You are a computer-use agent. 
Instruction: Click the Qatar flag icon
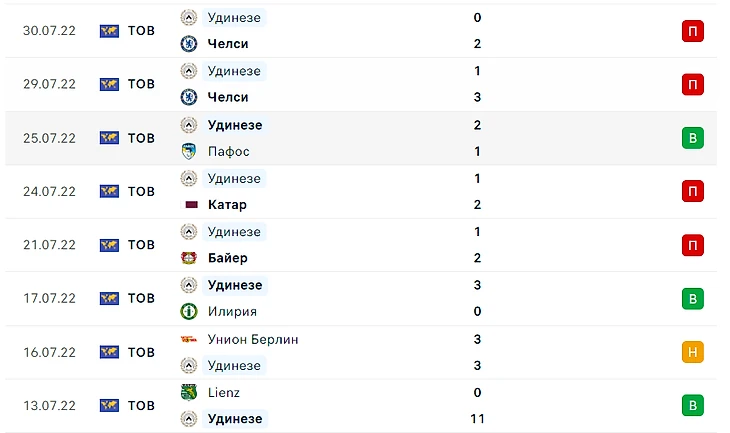point(188,205)
